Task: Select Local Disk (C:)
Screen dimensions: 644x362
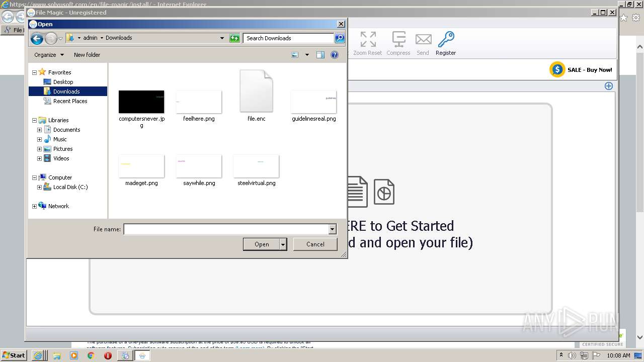Action: click(70, 187)
